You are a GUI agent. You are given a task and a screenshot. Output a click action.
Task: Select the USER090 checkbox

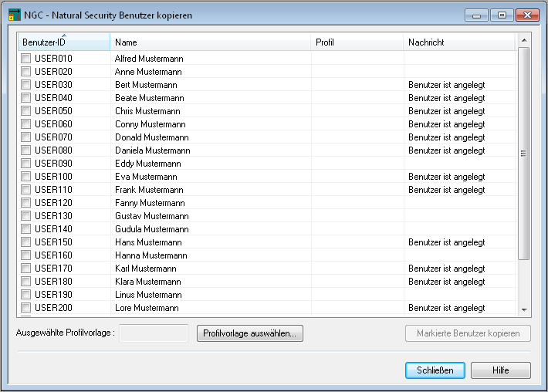(x=26, y=164)
